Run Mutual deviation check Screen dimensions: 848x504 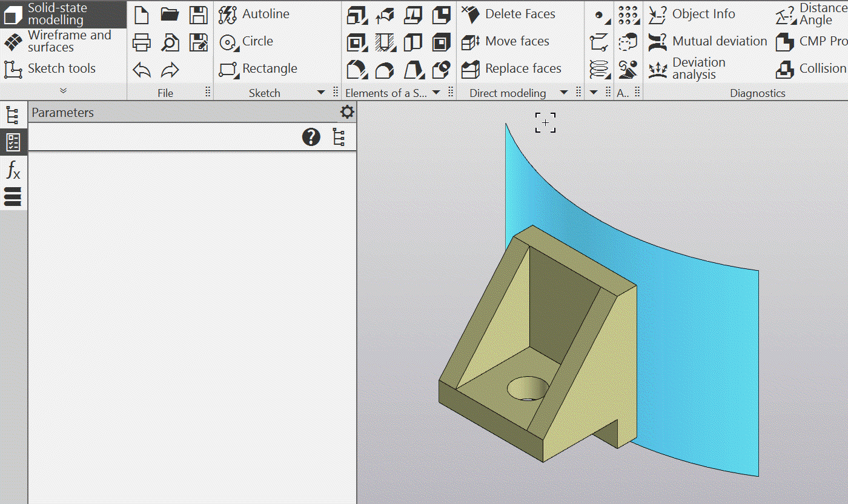[707, 41]
